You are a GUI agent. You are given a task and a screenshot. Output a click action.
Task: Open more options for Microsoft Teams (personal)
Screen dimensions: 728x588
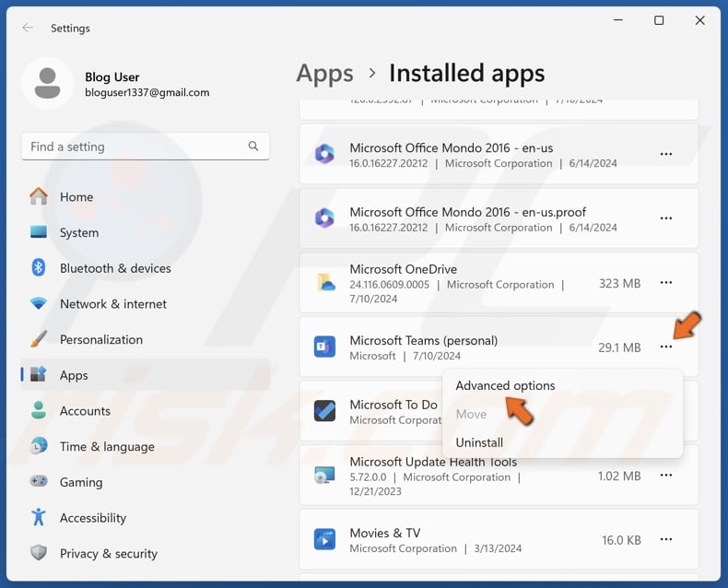pyautogui.click(x=665, y=347)
